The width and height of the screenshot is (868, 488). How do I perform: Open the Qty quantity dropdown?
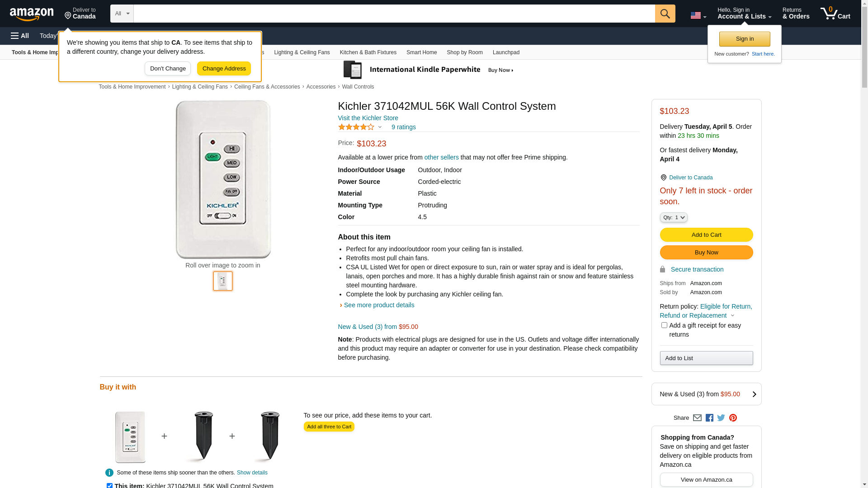coord(674,217)
